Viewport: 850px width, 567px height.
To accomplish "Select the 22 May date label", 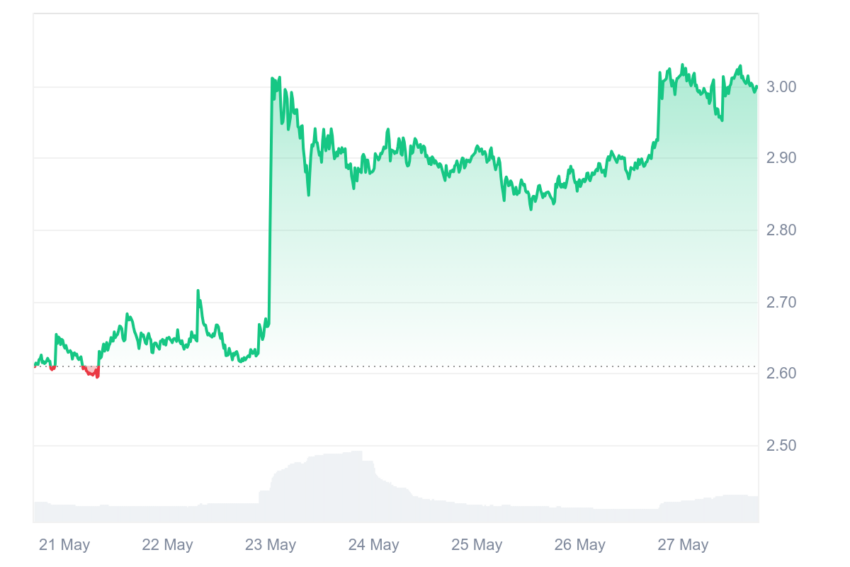I will click(x=167, y=544).
